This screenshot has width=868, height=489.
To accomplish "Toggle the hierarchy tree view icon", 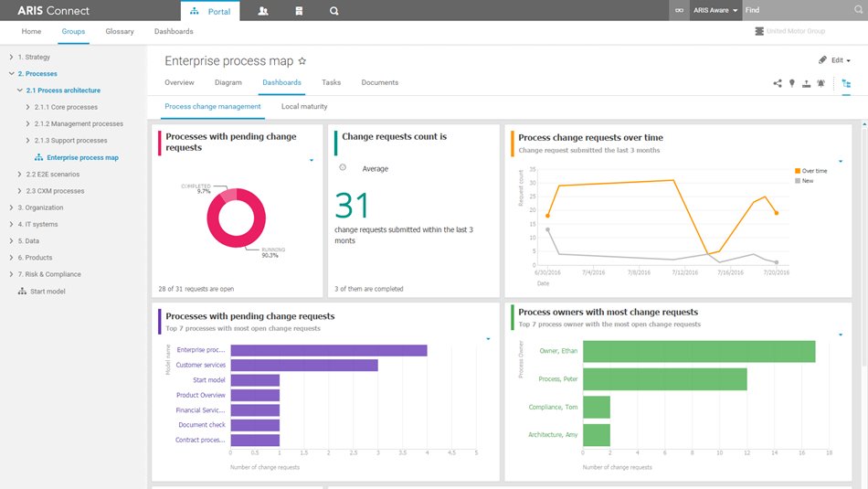I will [x=846, y=83].
